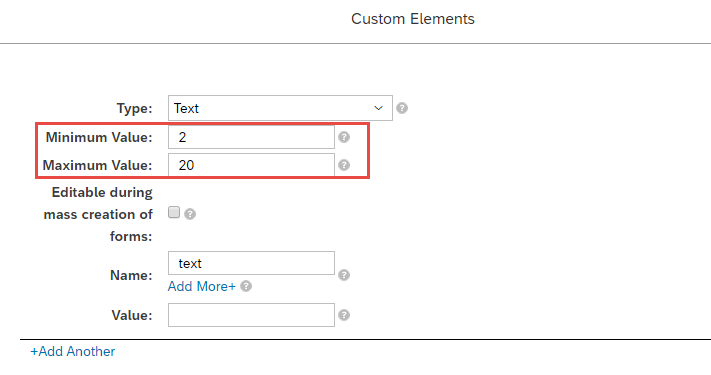Click the Editable during mass creation label
Image resolution: width=711 pixels, height=375 pixels.
pos(98,214)
